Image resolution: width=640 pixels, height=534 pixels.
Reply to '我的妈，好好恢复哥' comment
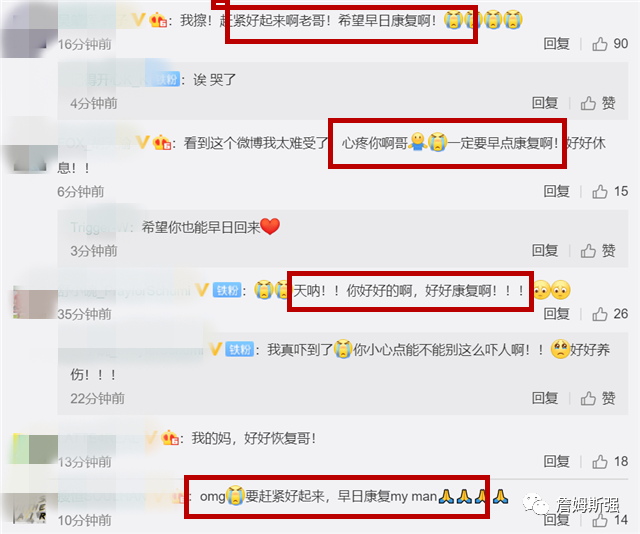[556, 461]
